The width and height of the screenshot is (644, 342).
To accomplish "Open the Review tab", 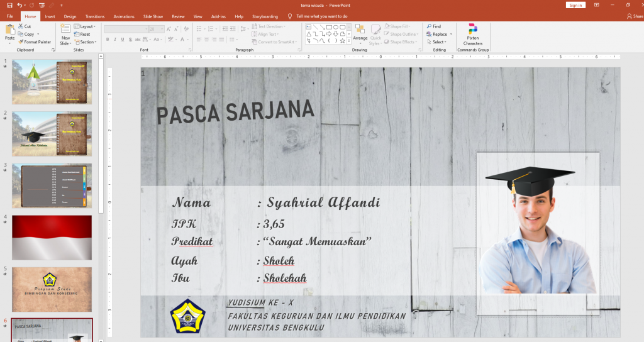I will point(178,16).
